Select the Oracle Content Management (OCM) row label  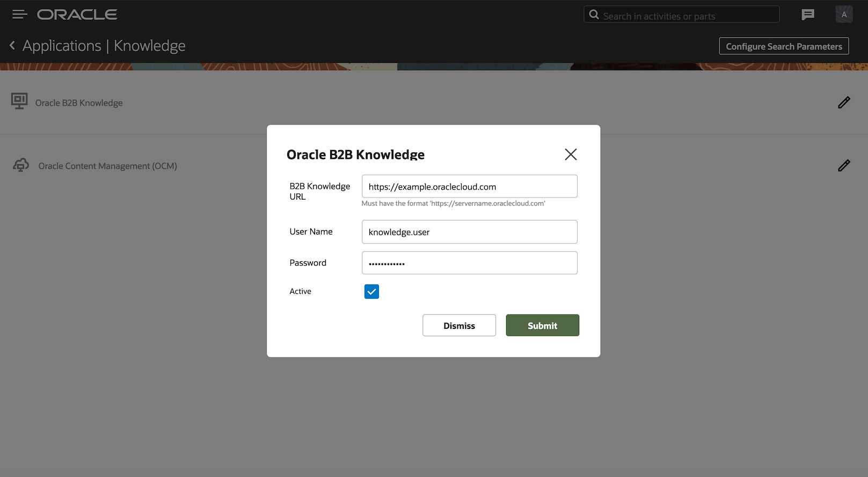(x=108, y=166)
